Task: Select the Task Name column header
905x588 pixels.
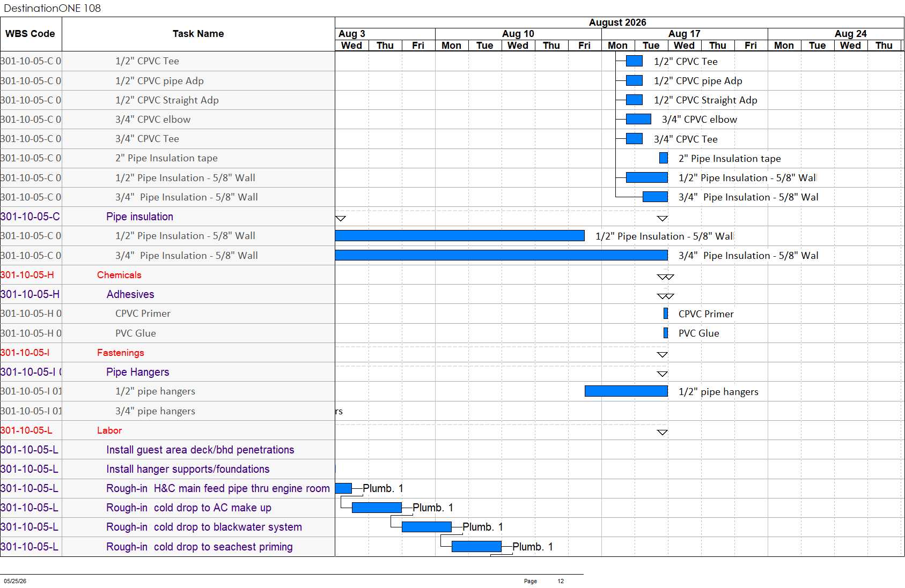Action: coord(198,34)
